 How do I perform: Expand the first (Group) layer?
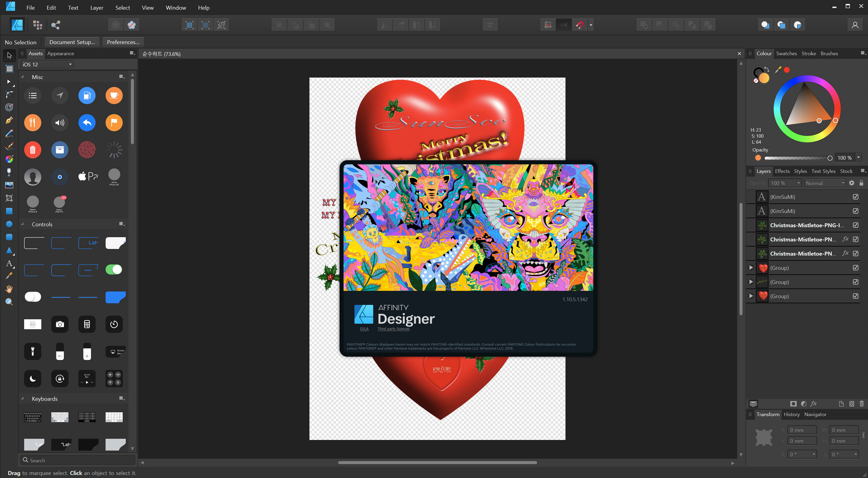pyautogui.click(x=751, y=268)
